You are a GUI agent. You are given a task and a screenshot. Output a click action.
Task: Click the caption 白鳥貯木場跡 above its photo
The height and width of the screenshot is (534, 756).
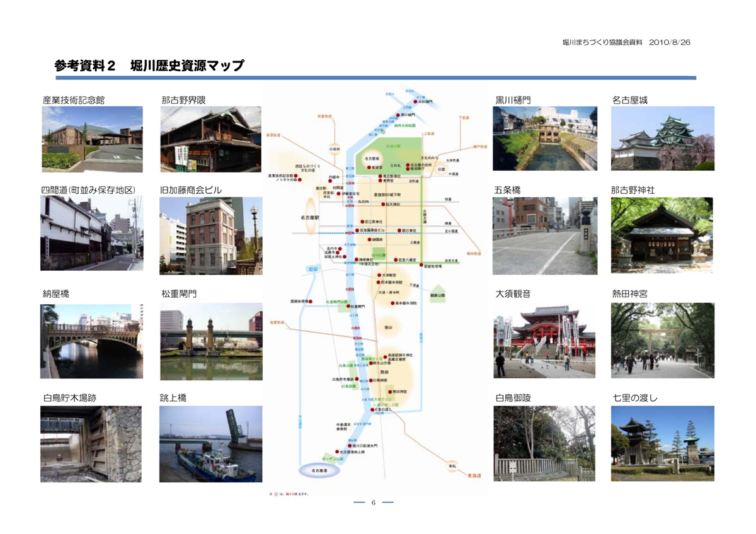point(70,398)
